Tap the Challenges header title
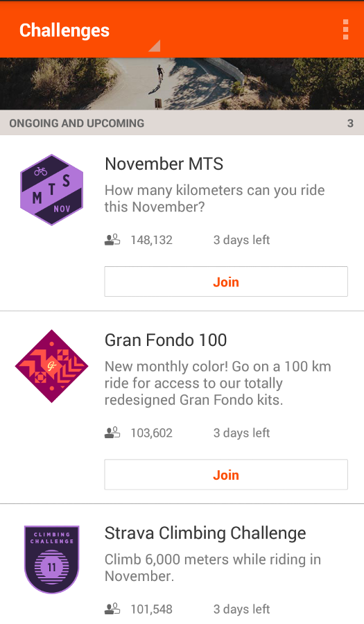 pos(64,31)
